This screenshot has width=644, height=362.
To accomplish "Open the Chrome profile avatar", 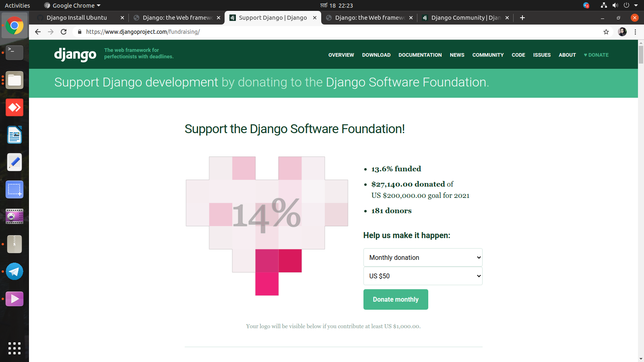I will [622, 32].
